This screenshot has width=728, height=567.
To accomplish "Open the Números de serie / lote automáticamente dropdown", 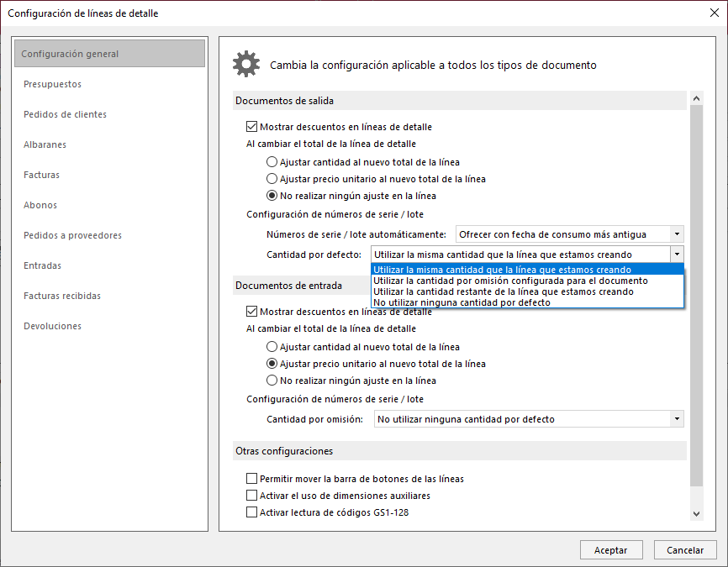I will tap(570, 234).
